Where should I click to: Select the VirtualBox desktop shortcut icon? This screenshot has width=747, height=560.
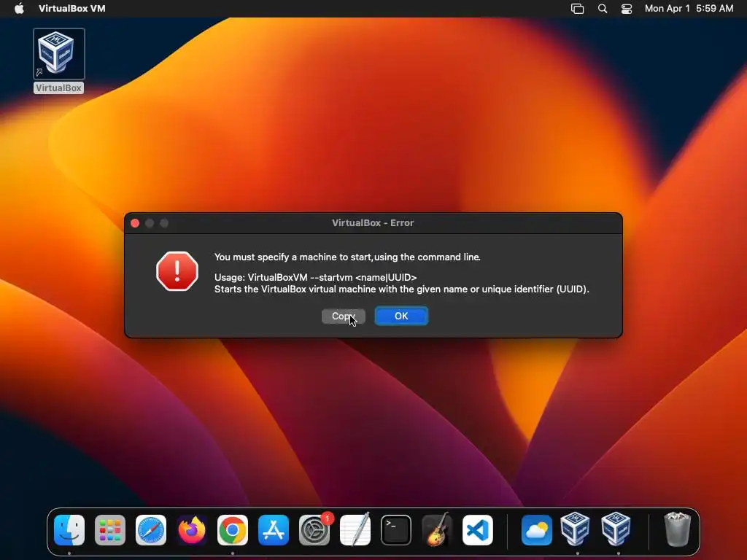[x=59, y=54]
